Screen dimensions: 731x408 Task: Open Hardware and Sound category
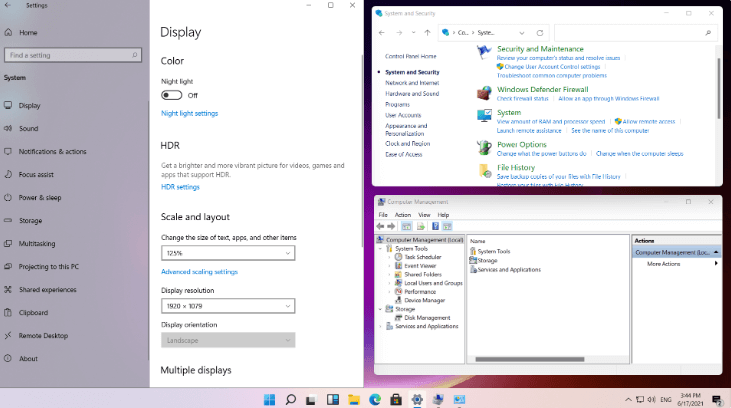(x=412, y=94)
